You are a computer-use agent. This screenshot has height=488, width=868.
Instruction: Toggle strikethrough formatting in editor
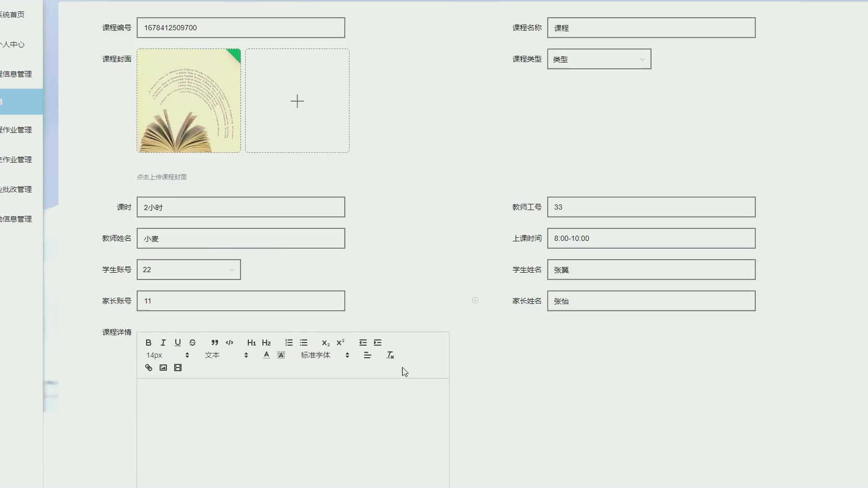point(192,343)
